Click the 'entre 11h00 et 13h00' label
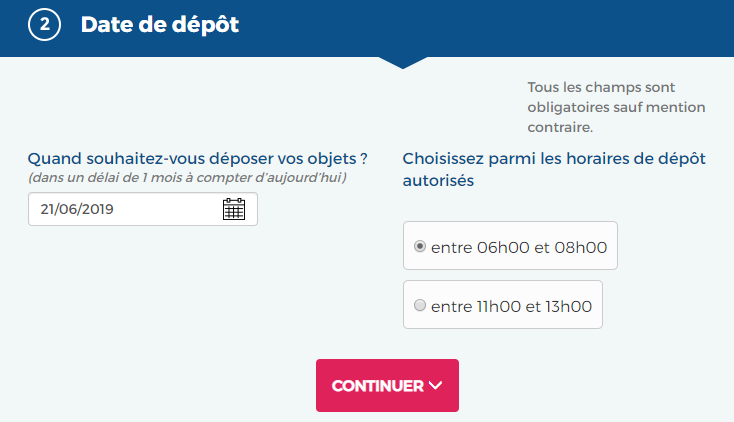Viewport: 734px width, 422px height. click(511, 306)
